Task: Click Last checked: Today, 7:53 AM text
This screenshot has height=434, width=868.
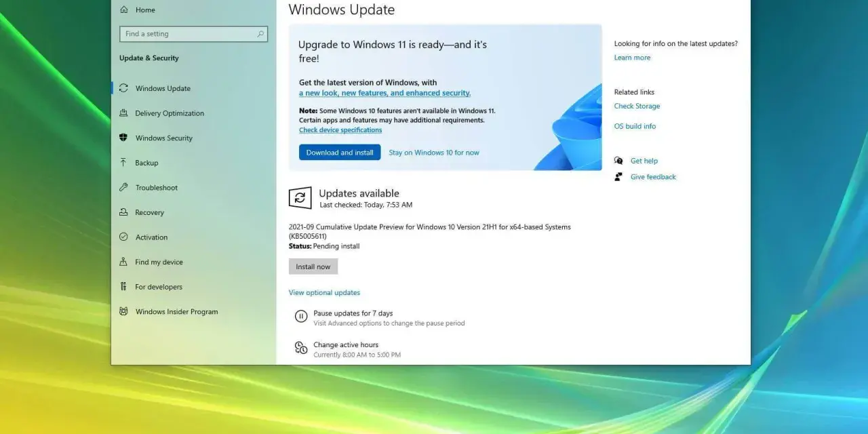Action: 366,205
